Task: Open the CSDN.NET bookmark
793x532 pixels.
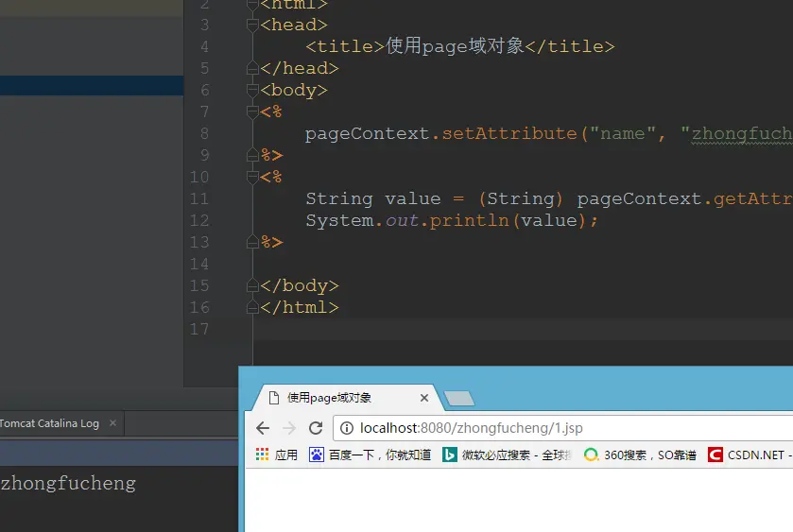Action: (x=750, y=455)
